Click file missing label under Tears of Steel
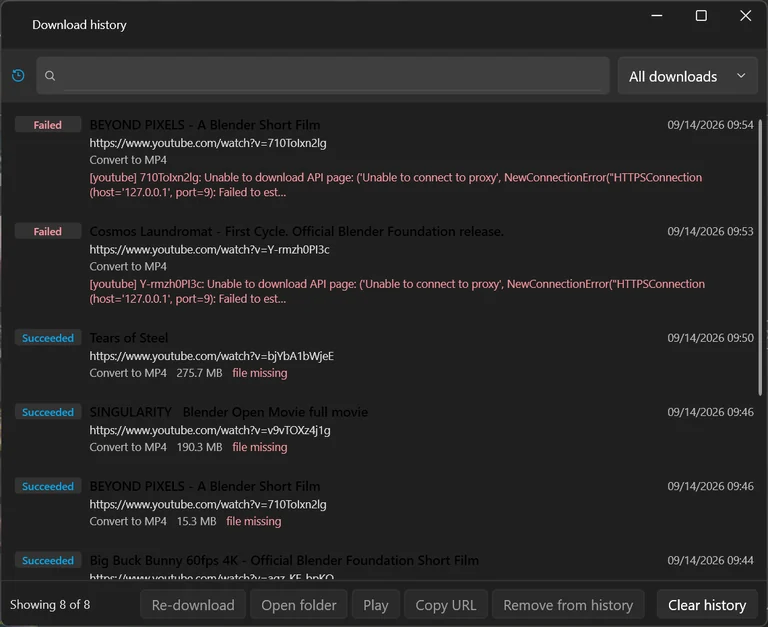Image resolution: width=768 pixels, height=627 pixels. [260, 373]
